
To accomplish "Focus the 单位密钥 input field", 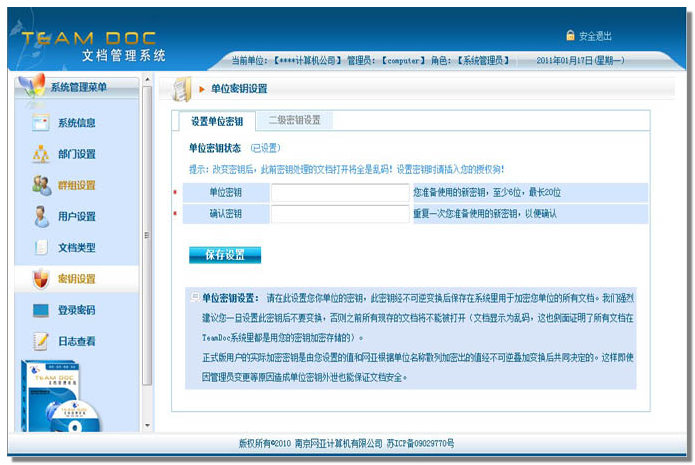I will [x=340, y=192].
